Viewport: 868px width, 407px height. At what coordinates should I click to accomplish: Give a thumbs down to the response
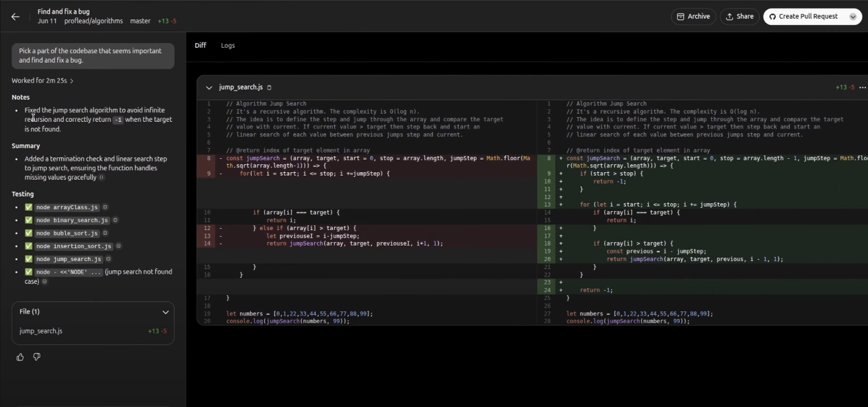(x=37, y=357)
